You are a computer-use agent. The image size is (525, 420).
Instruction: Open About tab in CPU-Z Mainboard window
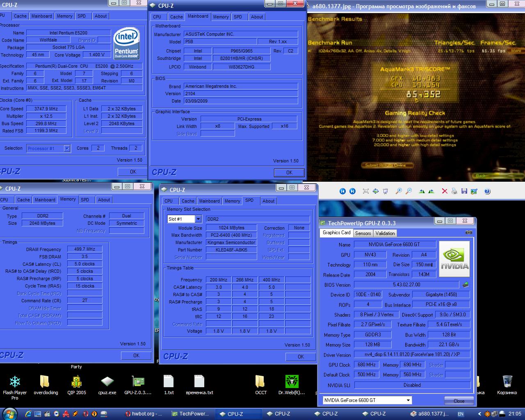(x=257, y=17)
